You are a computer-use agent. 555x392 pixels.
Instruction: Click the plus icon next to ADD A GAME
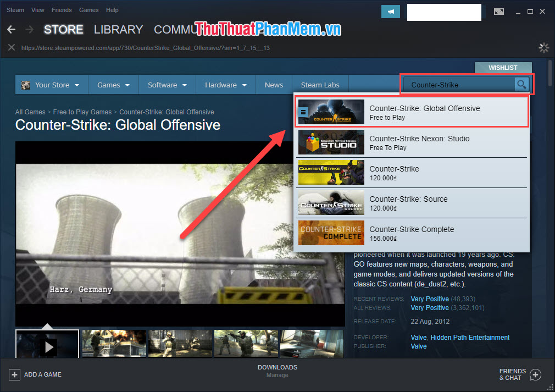tap(15, 374)
